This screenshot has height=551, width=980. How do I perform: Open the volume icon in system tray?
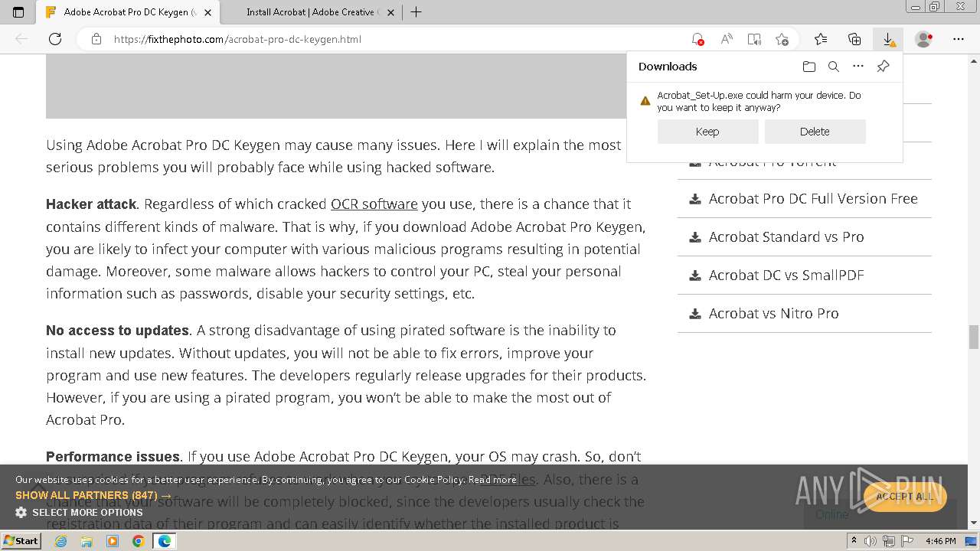point(871,541)
